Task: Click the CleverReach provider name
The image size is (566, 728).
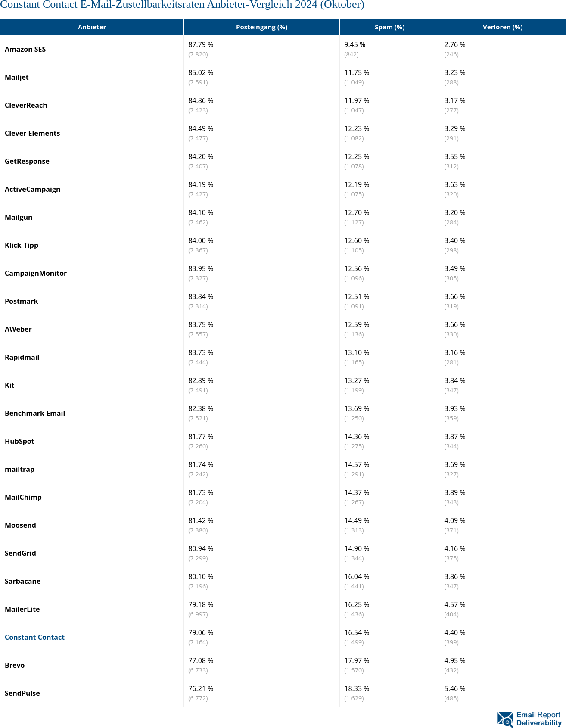Action: pos(26,105)
